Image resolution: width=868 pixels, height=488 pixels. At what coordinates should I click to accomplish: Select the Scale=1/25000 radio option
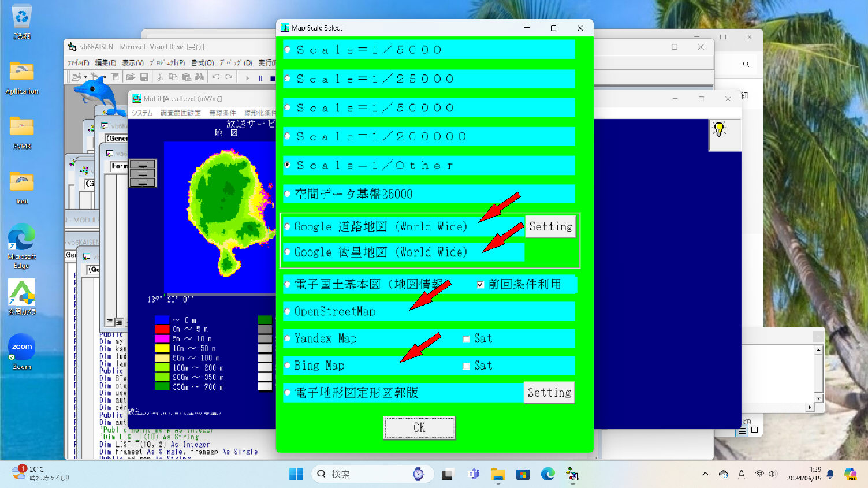tap(288, 79)
